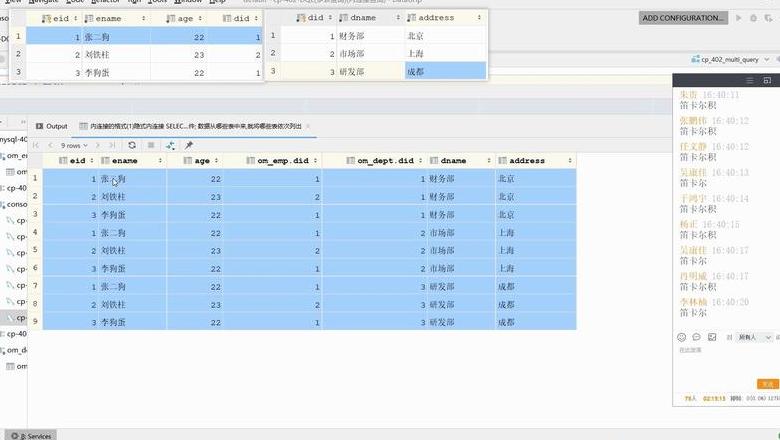
Task: Click the run arrow beside Add Configuration
Action: pyautogui.click(x=739, y=18)
